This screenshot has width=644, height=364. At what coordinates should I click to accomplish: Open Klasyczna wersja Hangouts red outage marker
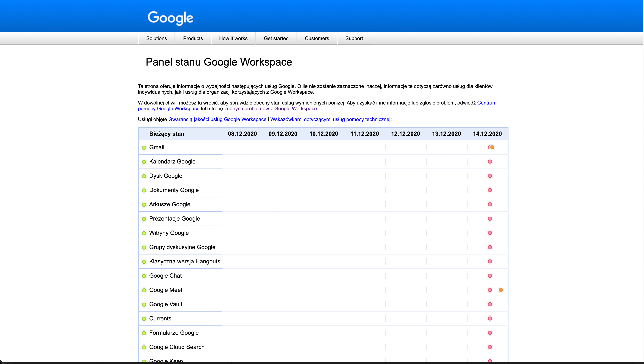pyautogui.click(x=490, y=261)
